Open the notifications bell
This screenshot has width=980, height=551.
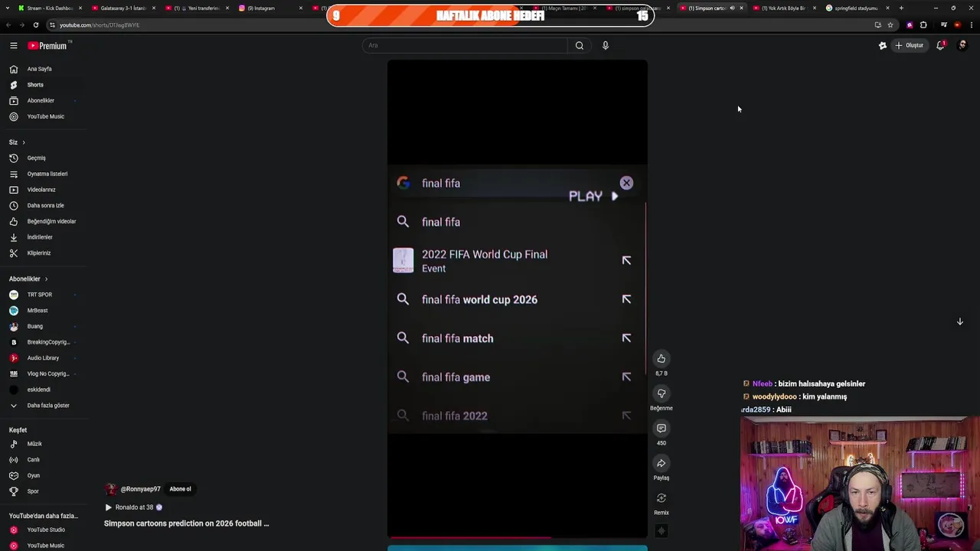[940, 45]
